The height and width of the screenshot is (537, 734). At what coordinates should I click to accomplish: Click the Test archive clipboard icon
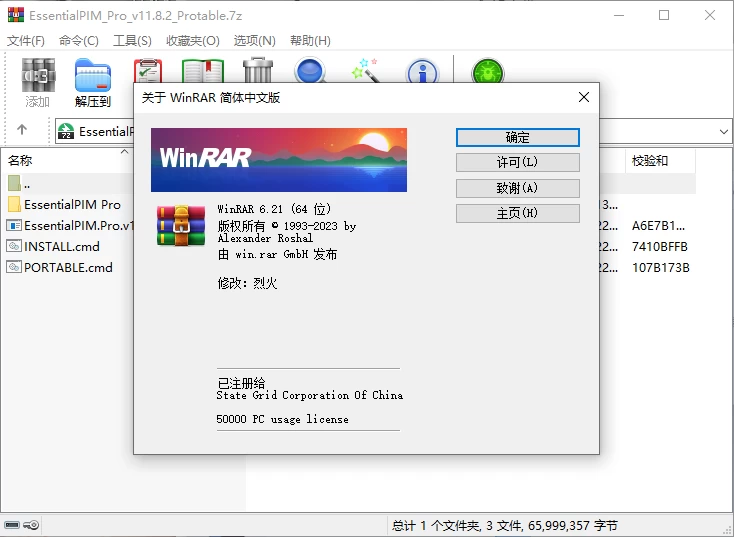(148, 70)
